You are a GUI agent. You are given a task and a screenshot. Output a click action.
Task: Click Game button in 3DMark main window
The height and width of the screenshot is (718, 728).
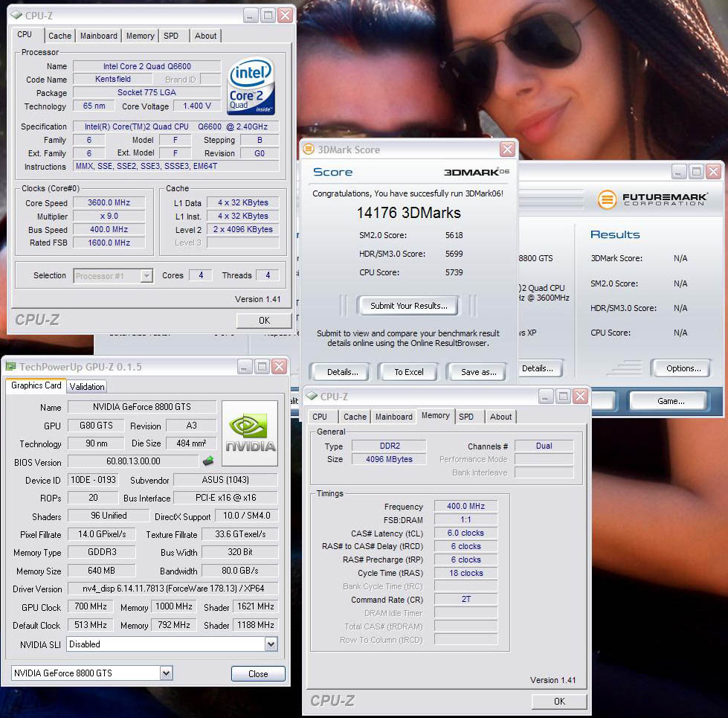[x=670, y=401]
